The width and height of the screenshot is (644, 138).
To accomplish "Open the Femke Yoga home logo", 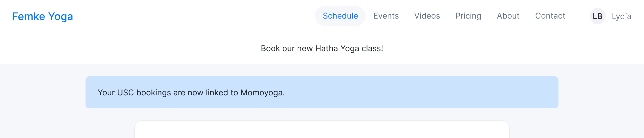I will click(43, 16).
